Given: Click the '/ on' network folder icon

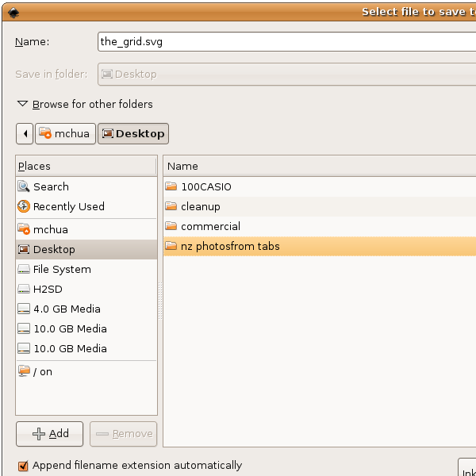Looking at the screenshot, I should (x=24, y=372).
